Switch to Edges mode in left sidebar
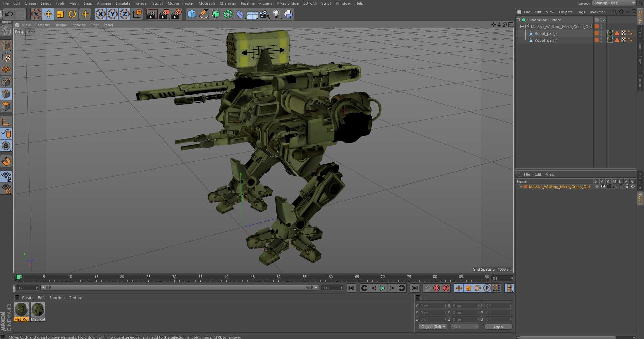Viewport: 644px width, 339px height. (x=6, y=94)
